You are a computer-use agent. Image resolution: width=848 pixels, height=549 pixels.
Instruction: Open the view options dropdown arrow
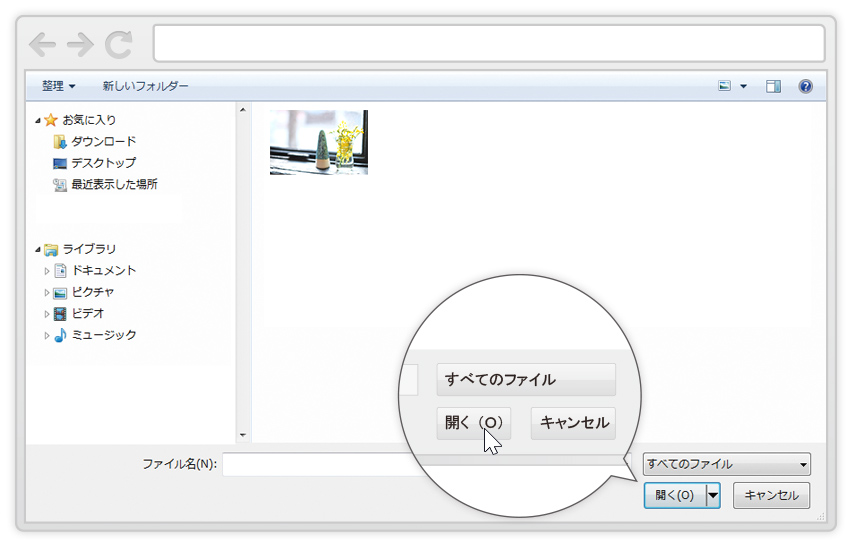[743, 87]
